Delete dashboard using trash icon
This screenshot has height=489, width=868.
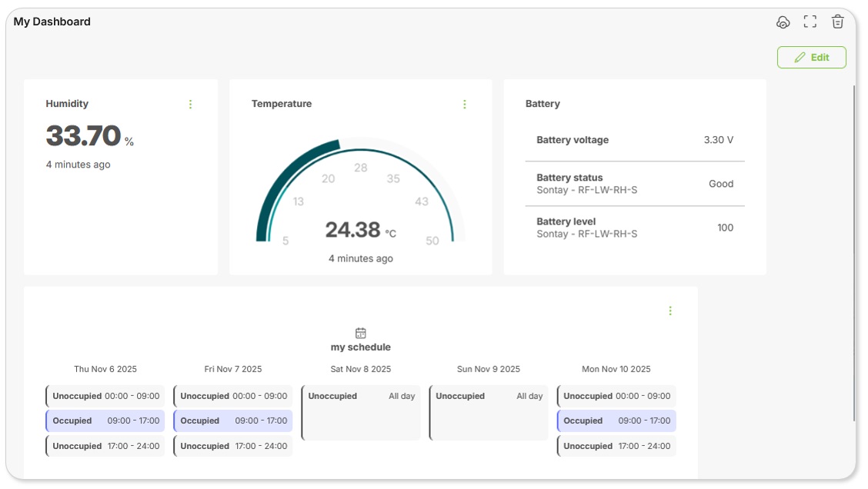[837, 22]
